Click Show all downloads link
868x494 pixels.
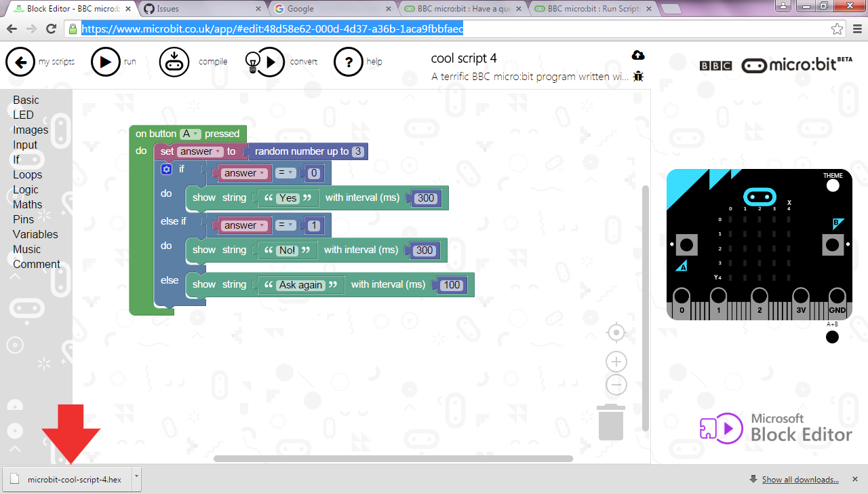tap(800, 480)
